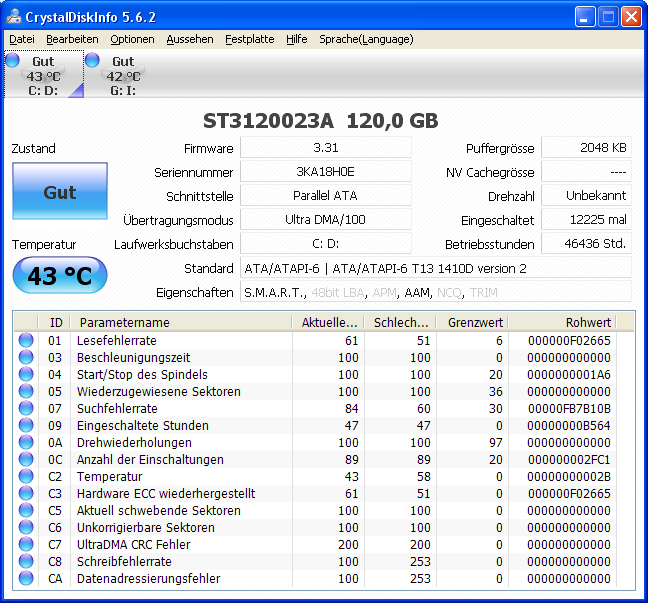Image resolution: width=648 pixels, height=603 pixels.
Task: Click status orb for Lesefehlerrate row
Action: [x=26, y=340]
